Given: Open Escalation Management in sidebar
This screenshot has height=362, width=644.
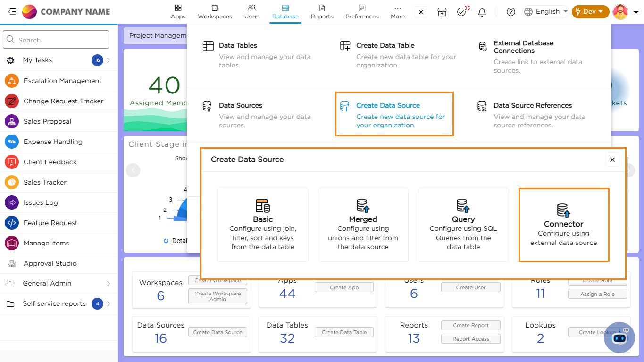Looking at the screenshot, I should (x=62, y=81).
